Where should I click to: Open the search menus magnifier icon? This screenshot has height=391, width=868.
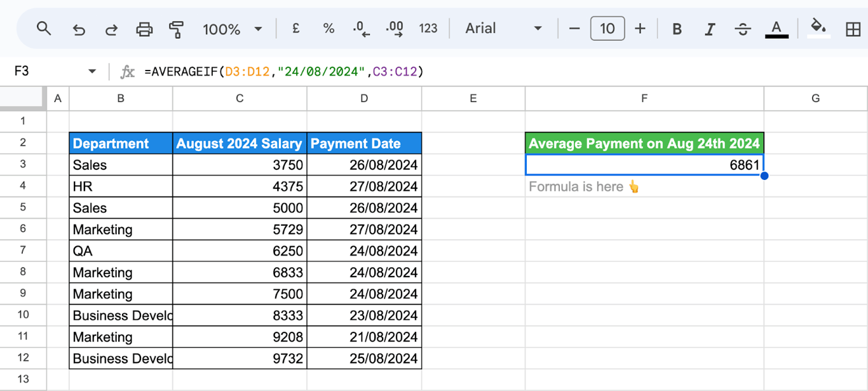tap(43, 29)
